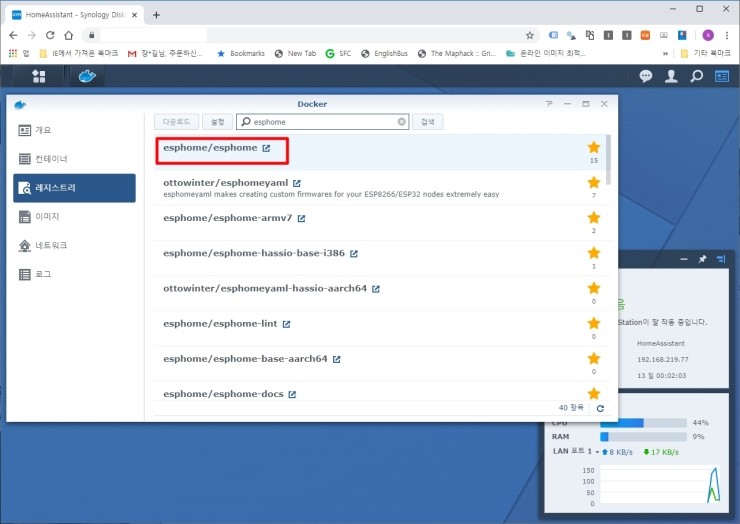Select the ottowinter/esphomeyaml registry entry
The width and height of the screenshot is (740, 524).
click(381, 187)
